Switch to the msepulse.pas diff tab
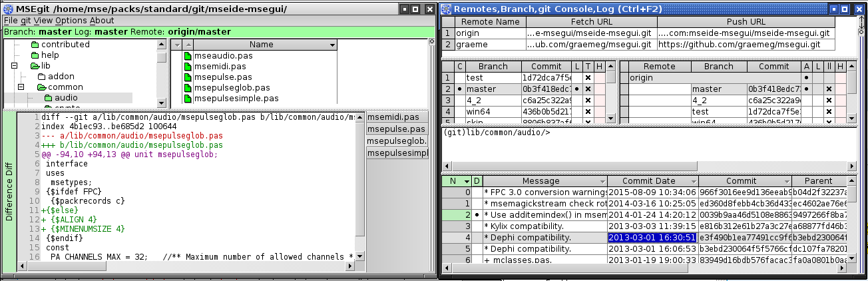868x281 pixels. (x=396, y=129)
